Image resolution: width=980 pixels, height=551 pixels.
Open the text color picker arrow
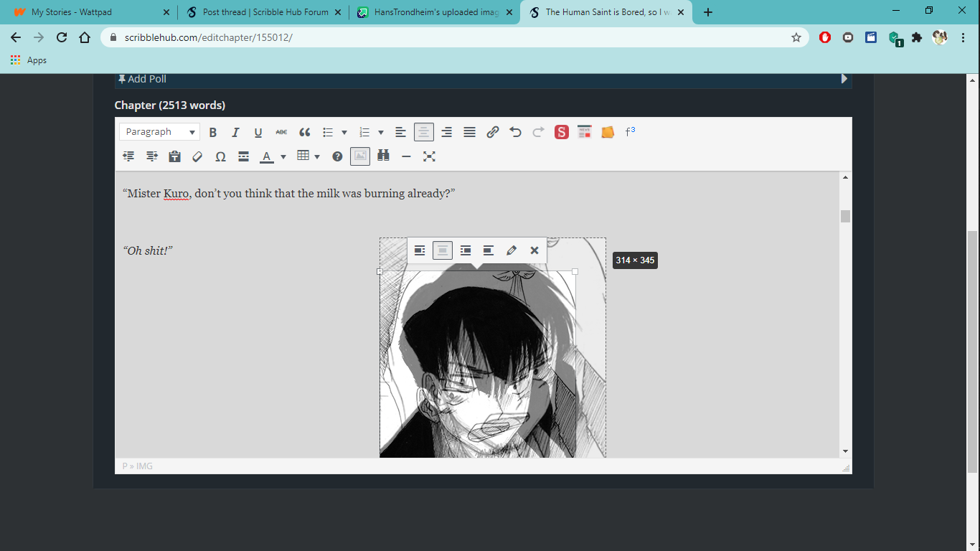(283, 156)
